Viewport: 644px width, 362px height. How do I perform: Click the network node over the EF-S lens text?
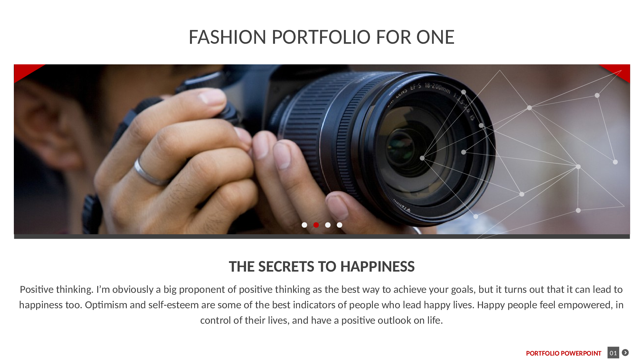tap(464, 92)
